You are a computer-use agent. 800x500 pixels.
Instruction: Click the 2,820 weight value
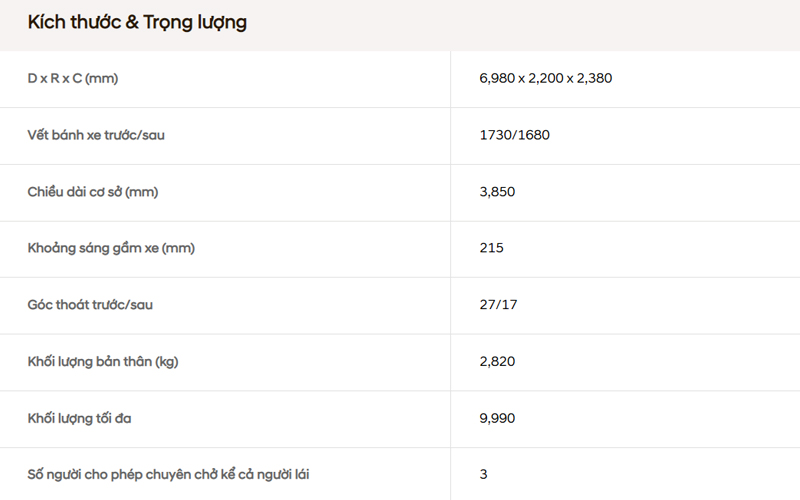tap(497, 362)
